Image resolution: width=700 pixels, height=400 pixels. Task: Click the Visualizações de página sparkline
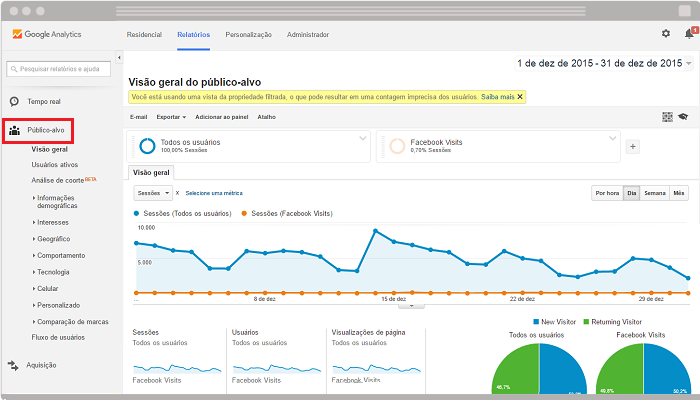(377, 368)
